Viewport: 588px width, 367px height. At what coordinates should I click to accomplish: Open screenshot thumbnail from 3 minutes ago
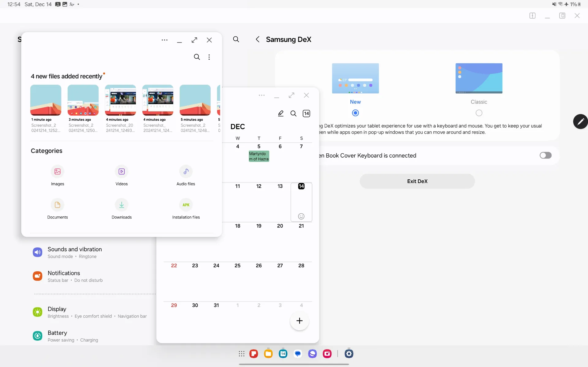83,100
